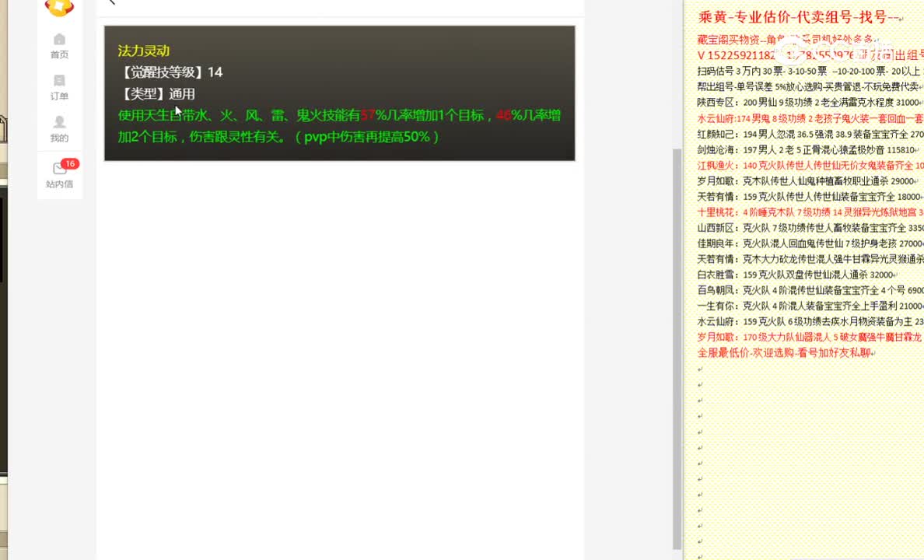Viewport: 924px width, 560px height.
Task: Click the 【觉醒技等级】14 line
Action: (x=170, y=72)
